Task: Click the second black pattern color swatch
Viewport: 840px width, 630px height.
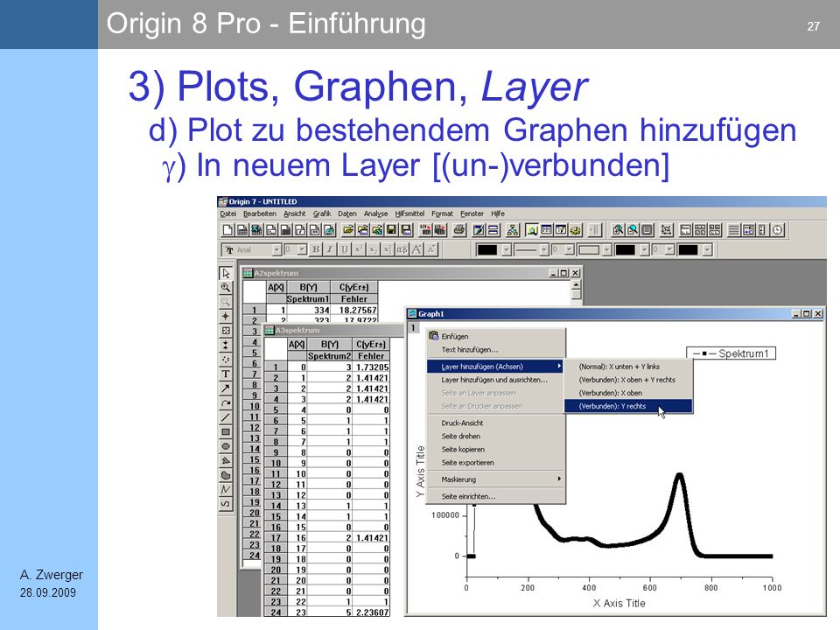Action: [625, 249]
